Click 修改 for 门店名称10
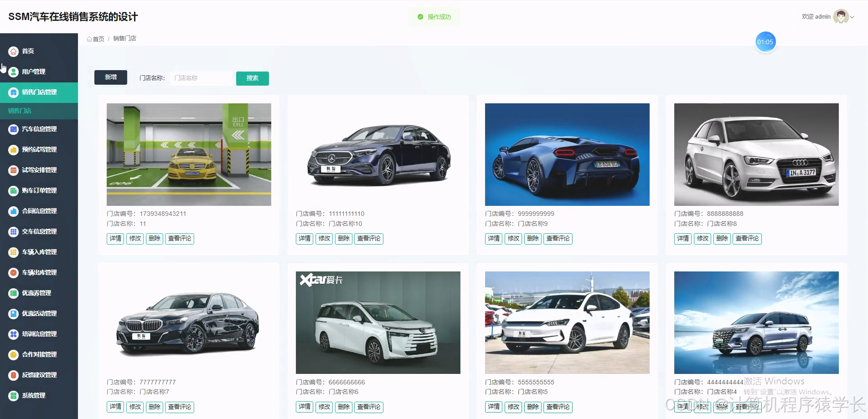The image size is (868, 419). click(x=324, y=239)
